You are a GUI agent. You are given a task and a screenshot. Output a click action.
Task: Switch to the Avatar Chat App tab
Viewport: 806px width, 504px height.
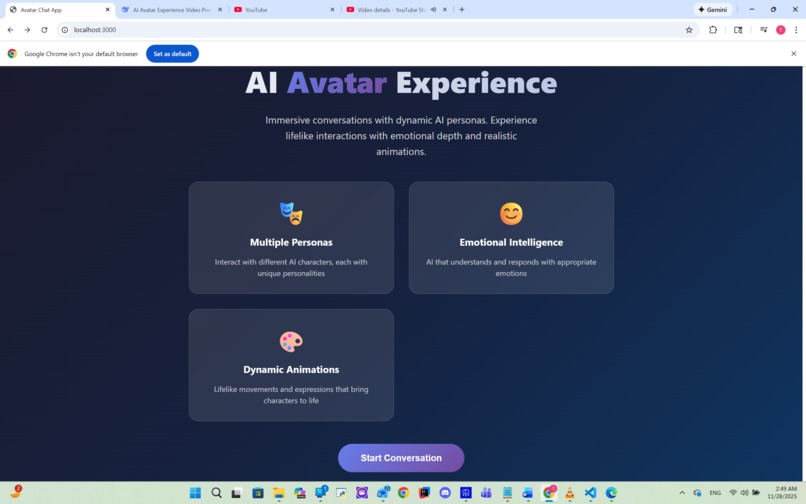(59, 9)
